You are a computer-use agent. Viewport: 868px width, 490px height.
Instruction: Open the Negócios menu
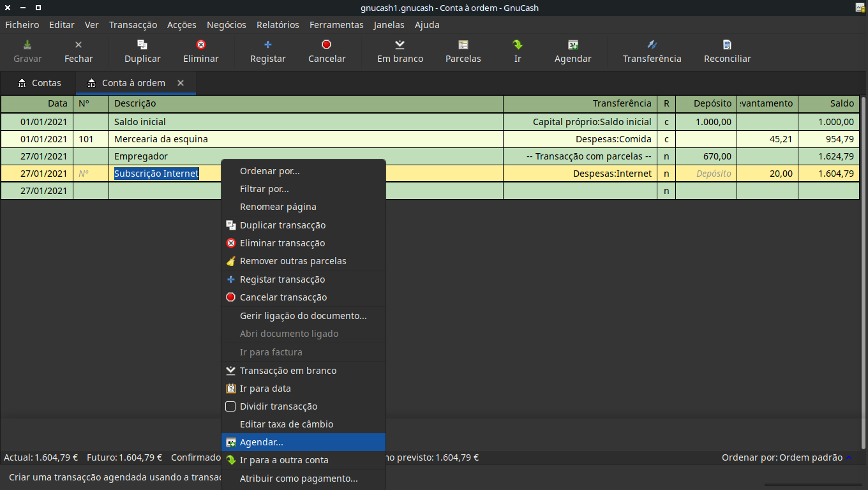226,25
